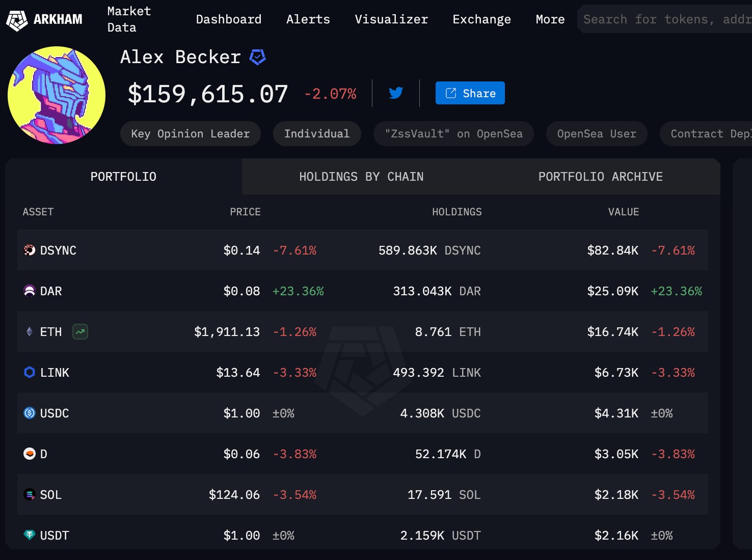This screenshot has width=752, height=560.
Task: Open the ZssVault on OpenSea link
Action: (x=453, y=133)
